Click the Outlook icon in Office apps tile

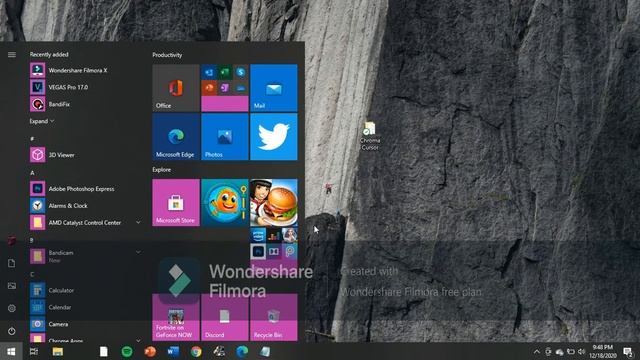(x=209, y=72)
